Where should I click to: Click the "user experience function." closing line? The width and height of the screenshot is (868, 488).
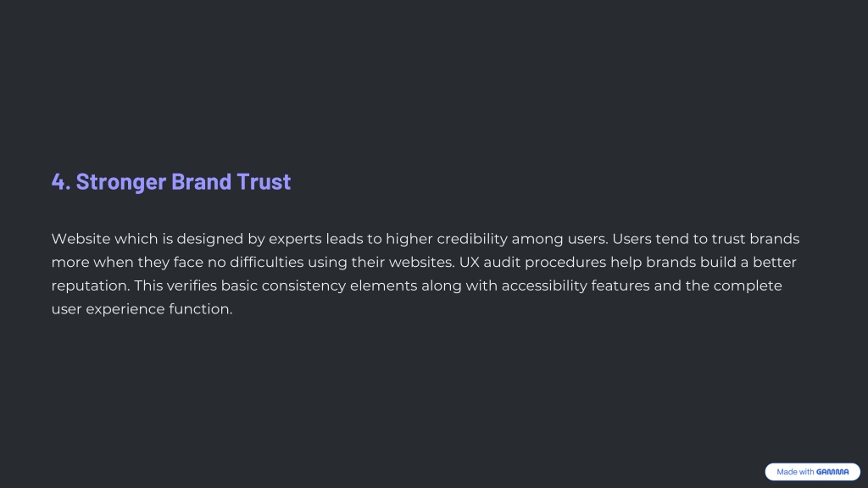click(142, 309)
